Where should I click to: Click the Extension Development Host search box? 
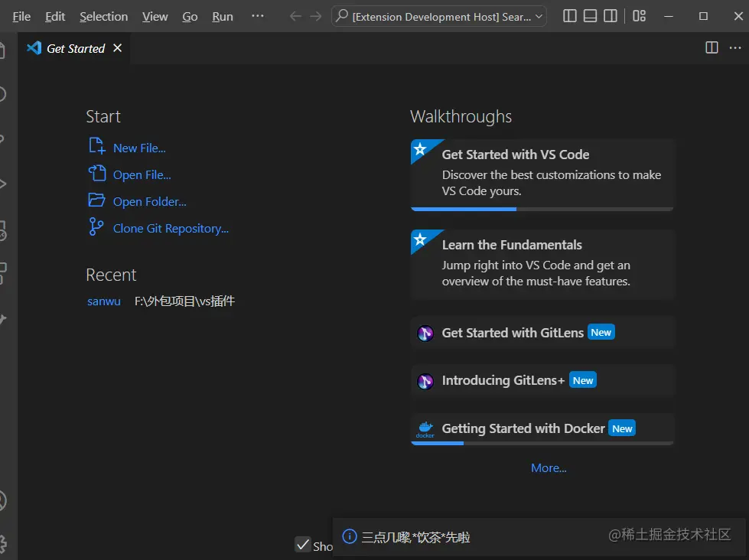click(440, 16)
